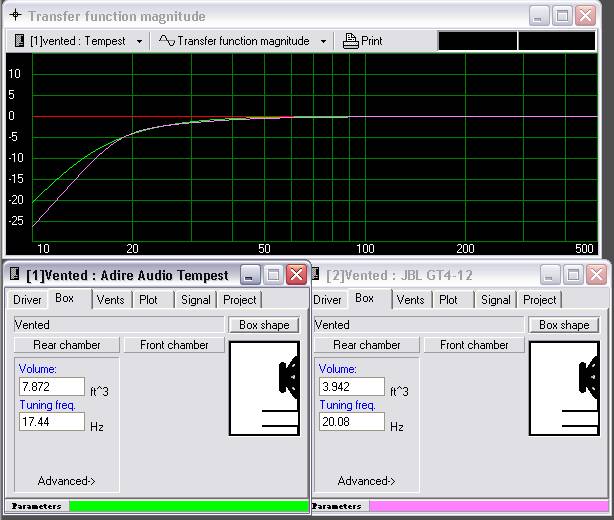Switch to Vents tab in Tempest window
The width and height of the screenshot is (614, 520).
pyautogui.click(x=110, y=300)
